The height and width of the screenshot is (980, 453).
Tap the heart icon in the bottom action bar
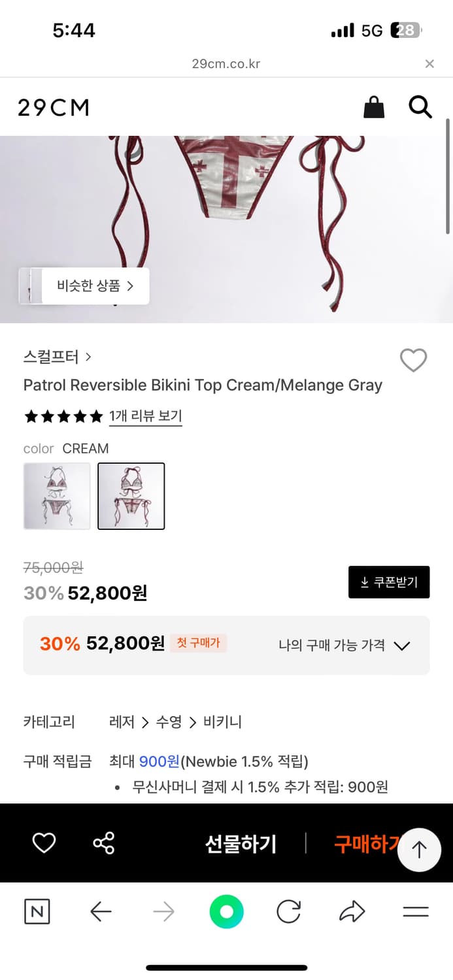click(x=43, y=843)
